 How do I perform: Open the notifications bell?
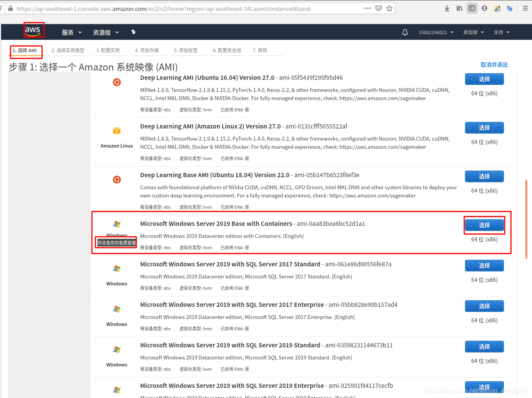[405, 32]
